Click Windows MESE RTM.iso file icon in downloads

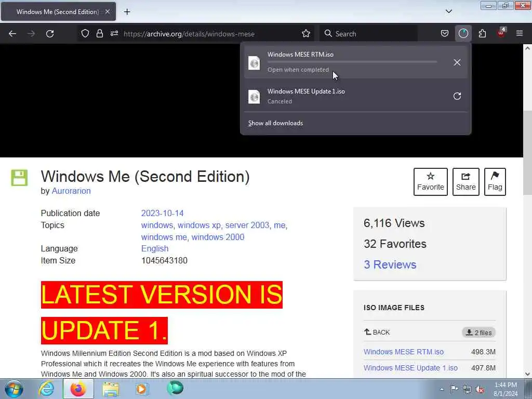pyautogui.click(x=254, y=63)
